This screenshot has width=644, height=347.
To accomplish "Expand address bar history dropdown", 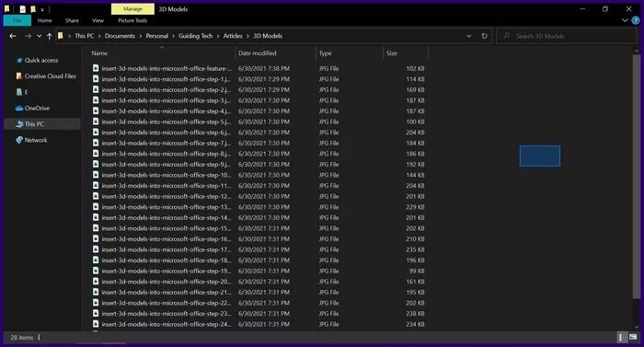I will pos(468,36).
